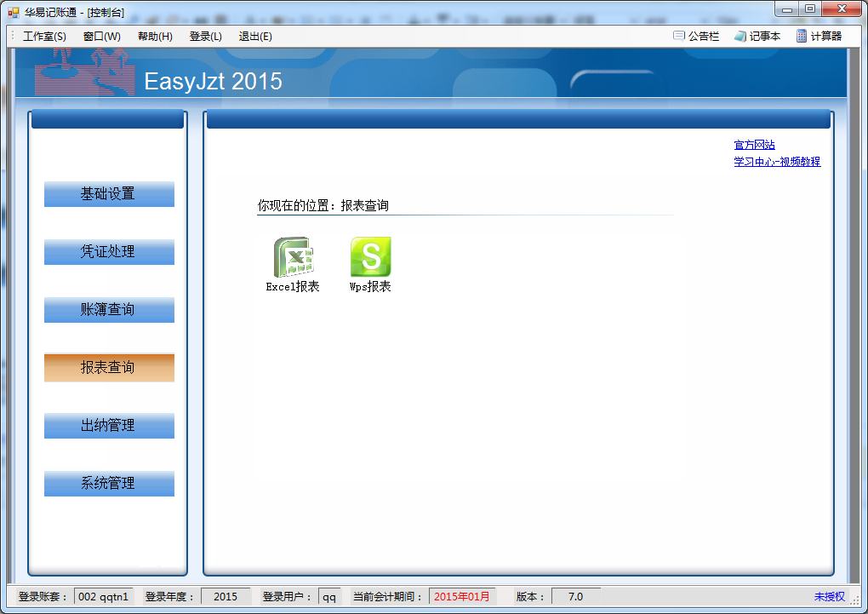Open the Wps报表 icon
The width and height of the screenshot is (868, 614).
tap(370, 257)
